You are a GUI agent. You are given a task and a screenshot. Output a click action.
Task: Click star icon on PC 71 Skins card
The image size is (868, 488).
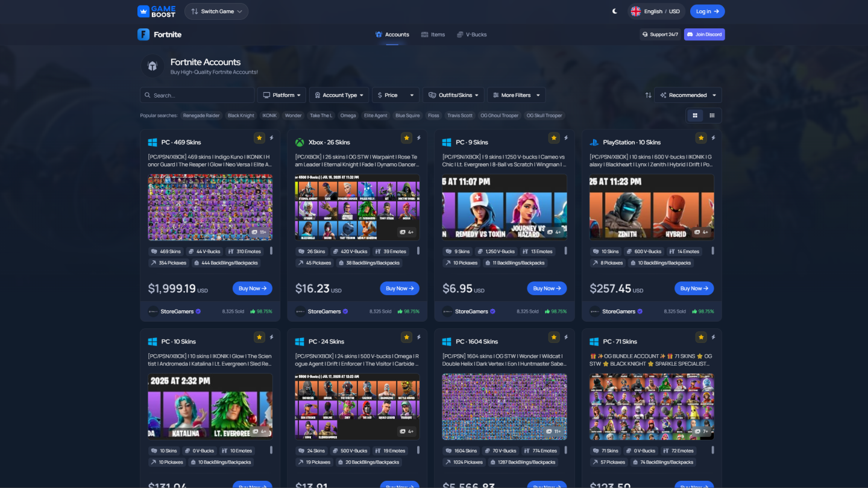(x=701, y=337)
